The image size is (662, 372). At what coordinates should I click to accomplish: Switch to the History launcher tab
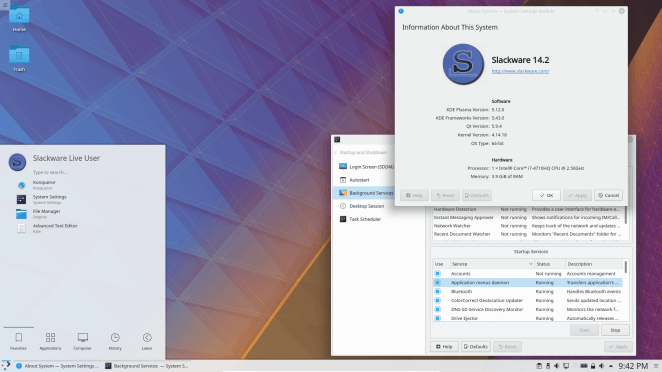click(115, 341)
